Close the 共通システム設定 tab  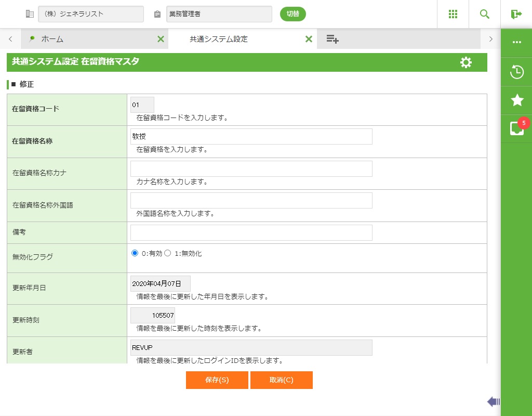(x=309, y=39)
